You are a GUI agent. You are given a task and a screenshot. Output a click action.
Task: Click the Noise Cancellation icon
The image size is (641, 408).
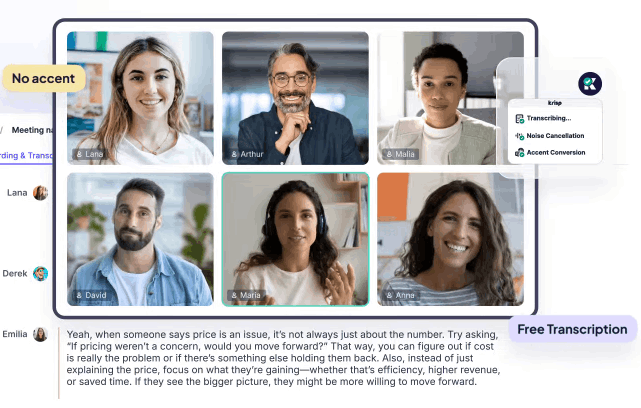click(519, 136)
